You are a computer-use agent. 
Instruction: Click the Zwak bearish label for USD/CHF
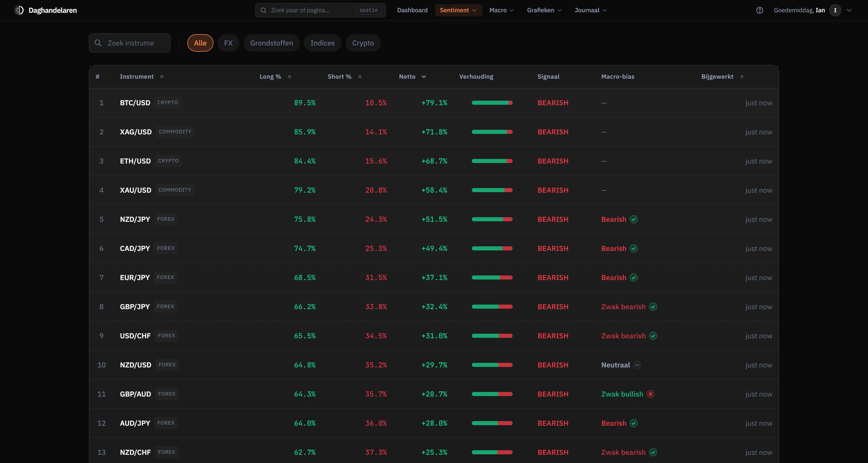pos(623,335)
